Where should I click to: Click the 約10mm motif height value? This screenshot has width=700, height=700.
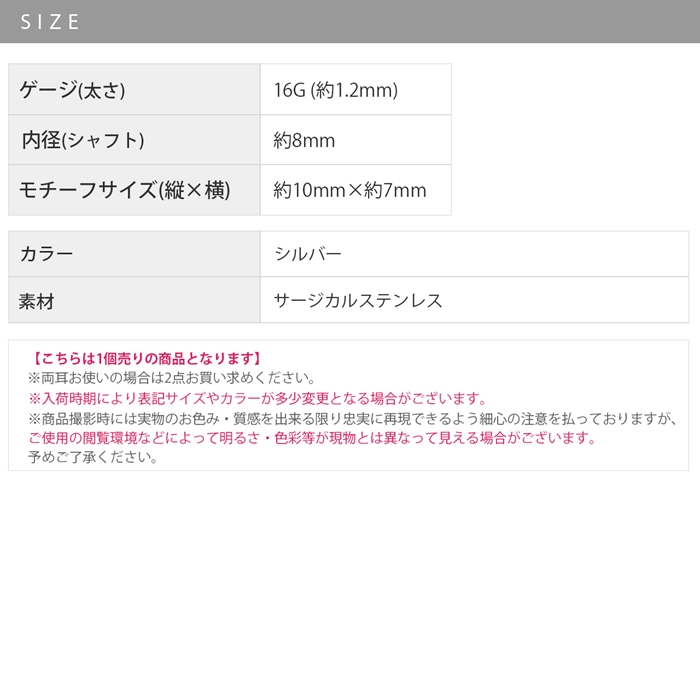[x=306, y=190]
